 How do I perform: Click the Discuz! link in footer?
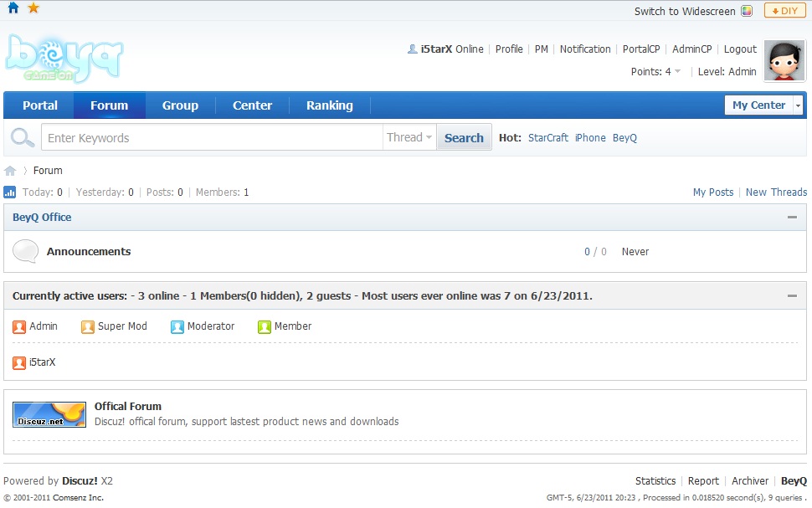click(80, 481)
